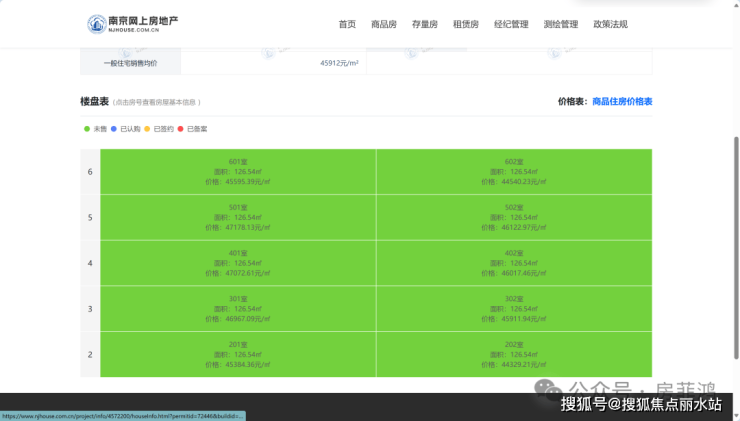Click the blue 已认购 legend dot
The image size is (740, 421).
[114, 129]
